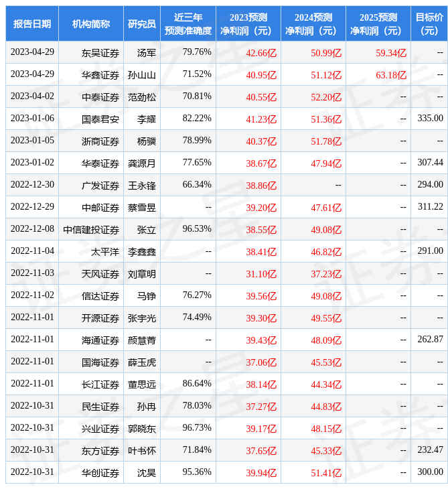The height and width of the screenshot is (489, 448).
Task: Click target price 291.00
Action: click(430, 251)
